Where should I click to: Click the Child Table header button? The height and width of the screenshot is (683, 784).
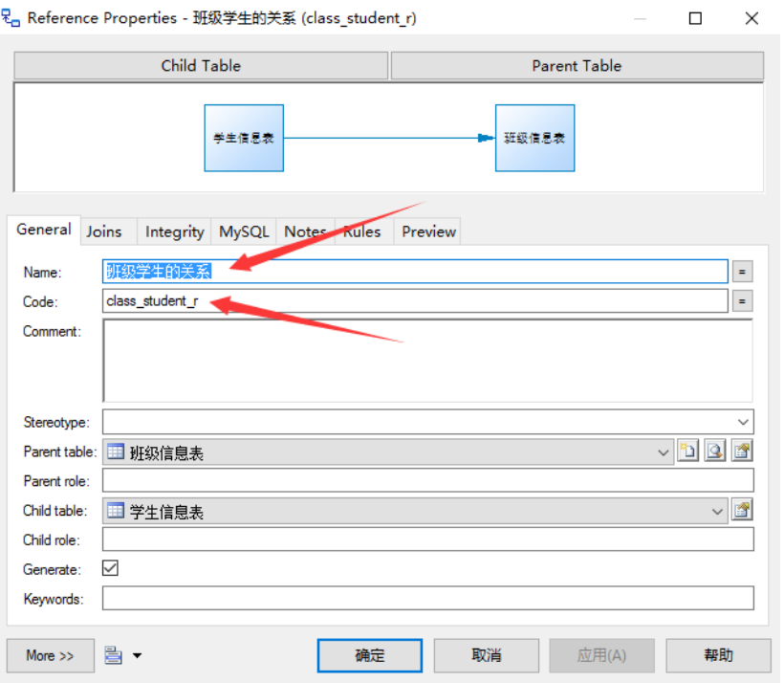(201, 66)
